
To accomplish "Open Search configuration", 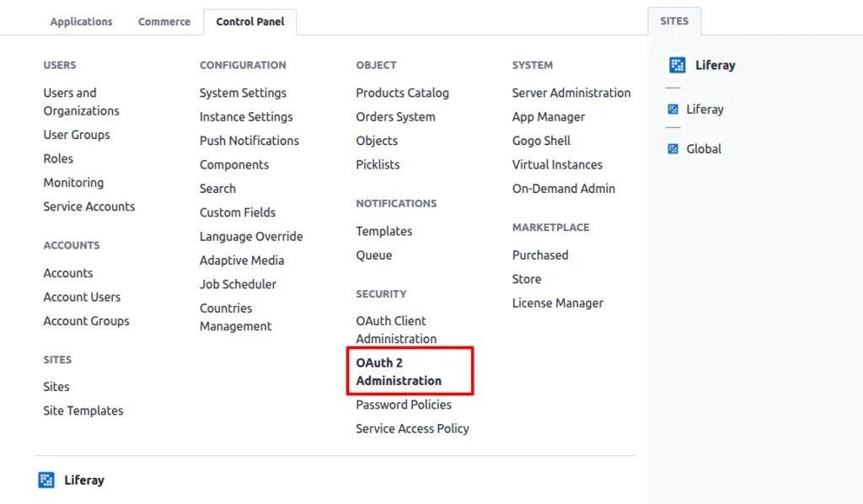I will point(217,189).
